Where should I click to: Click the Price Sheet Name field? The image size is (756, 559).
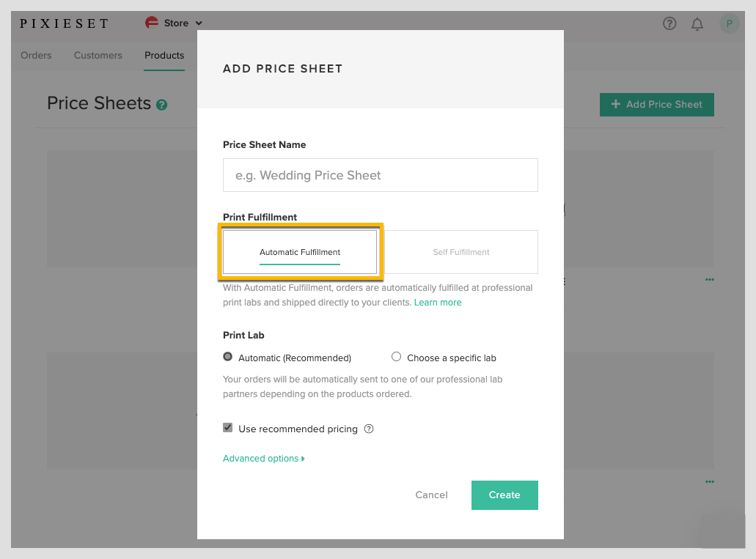pyautogui.click(x=380, y=175)
